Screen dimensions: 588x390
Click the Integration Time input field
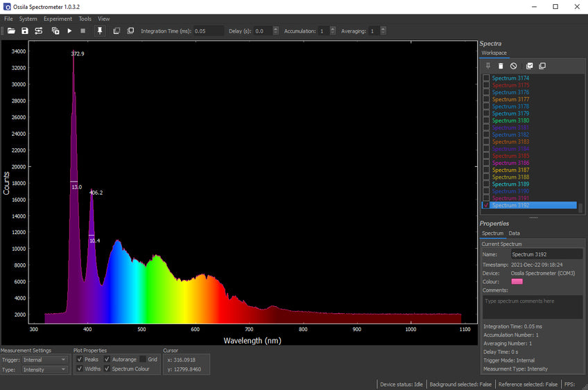coord(208,31)
